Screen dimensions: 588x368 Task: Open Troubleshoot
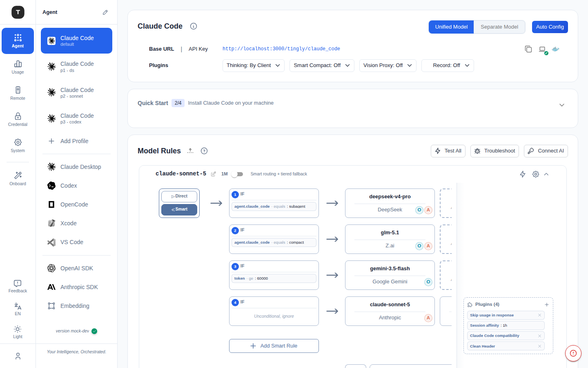tap(494, 151)
